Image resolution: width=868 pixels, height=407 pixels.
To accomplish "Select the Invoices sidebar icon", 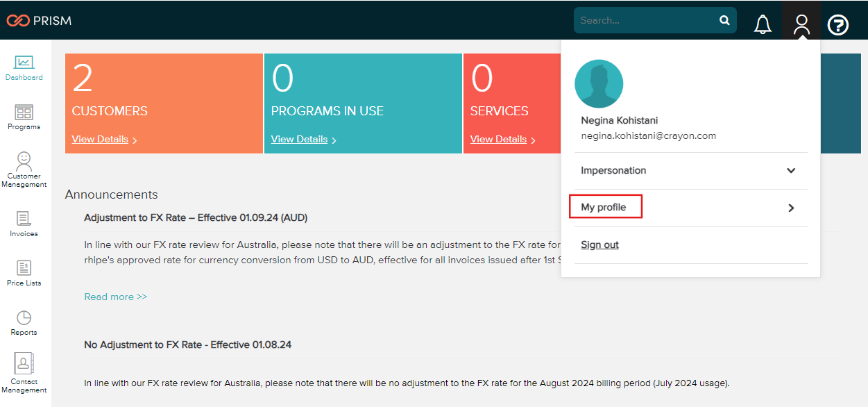I will [24, 222].
